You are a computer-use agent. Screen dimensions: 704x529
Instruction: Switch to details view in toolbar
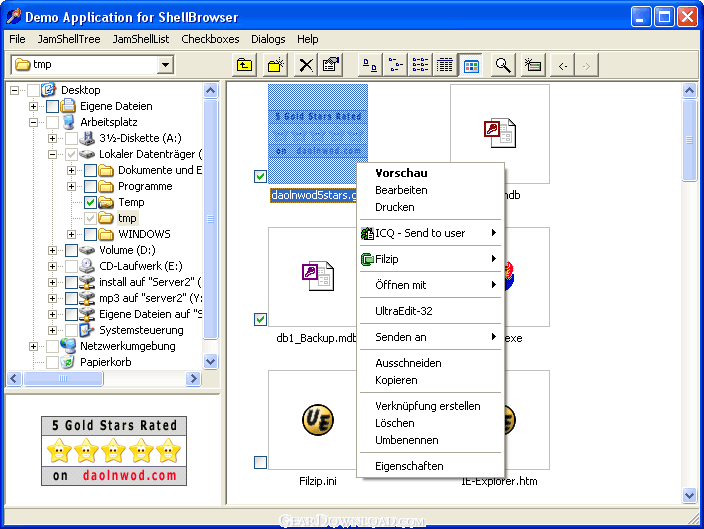(x=445, y=65)
